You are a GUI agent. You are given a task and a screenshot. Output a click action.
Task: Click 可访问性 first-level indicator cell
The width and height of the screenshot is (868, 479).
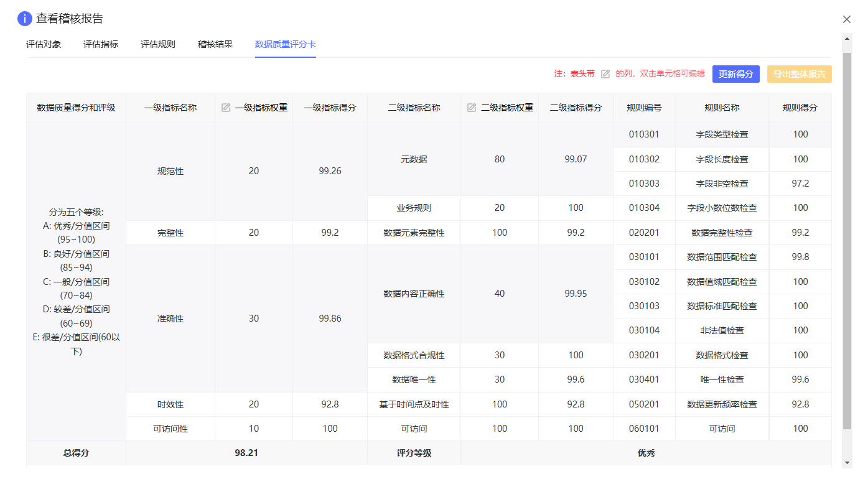coord(170,429)
